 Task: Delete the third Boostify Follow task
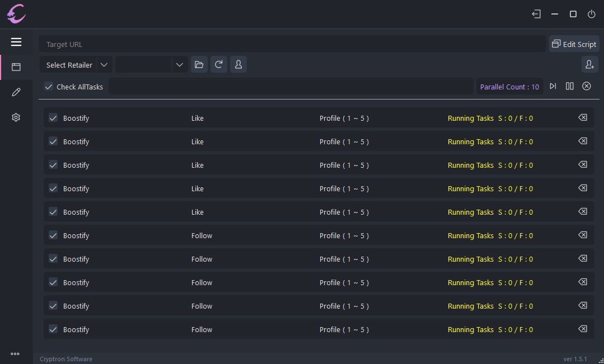click(583, 282)
